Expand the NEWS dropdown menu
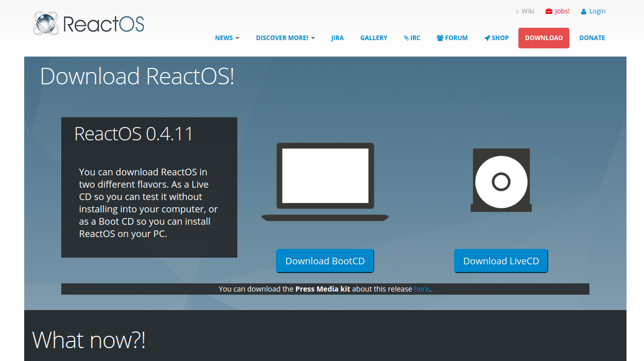The height and width of the screenshot is (361, 644). pos(227,38)
